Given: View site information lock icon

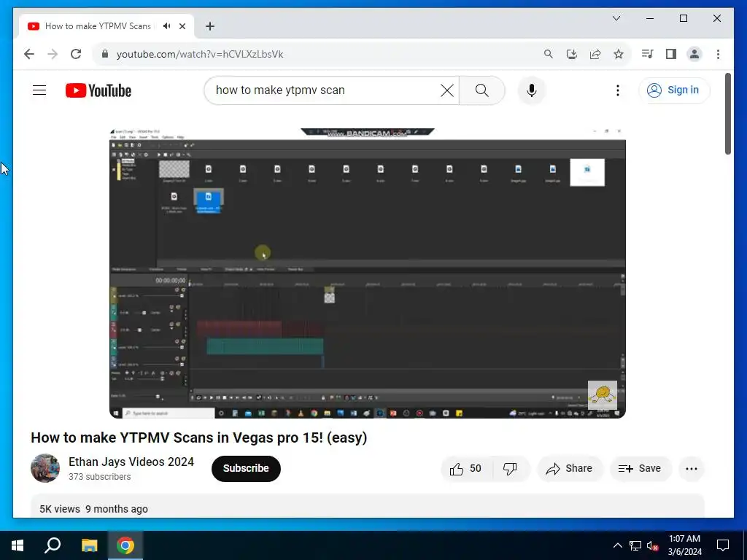Looking at the screenshot, I should pos(105,54).
